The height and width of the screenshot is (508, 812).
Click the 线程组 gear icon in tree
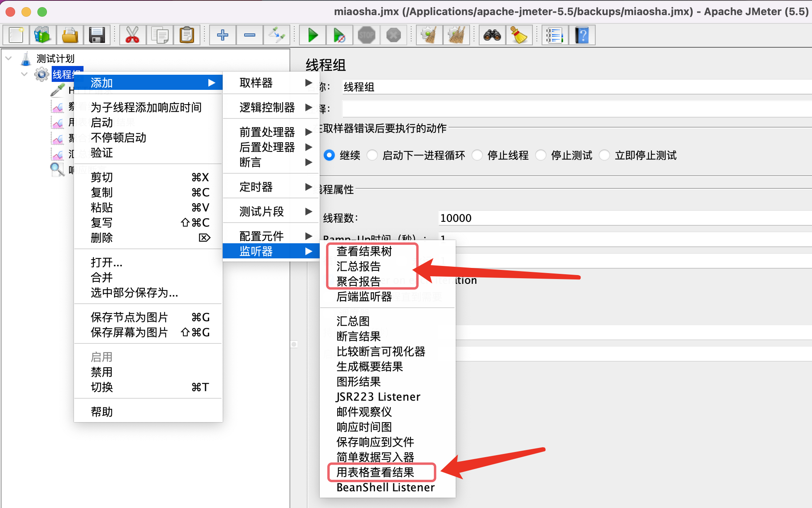tap(41, 74)
